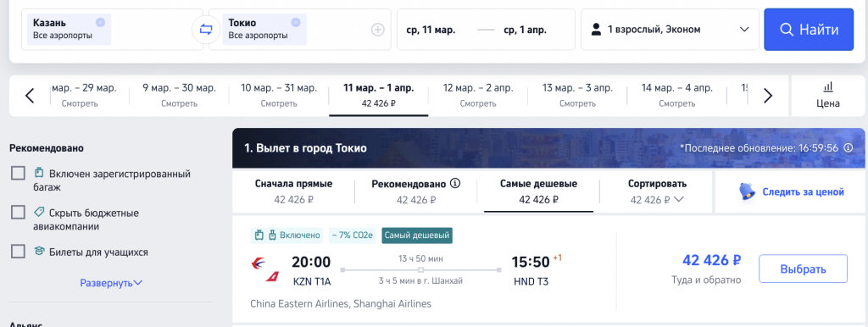
Task: Remove Казань from origin field
Action: (x=100, y=22)
